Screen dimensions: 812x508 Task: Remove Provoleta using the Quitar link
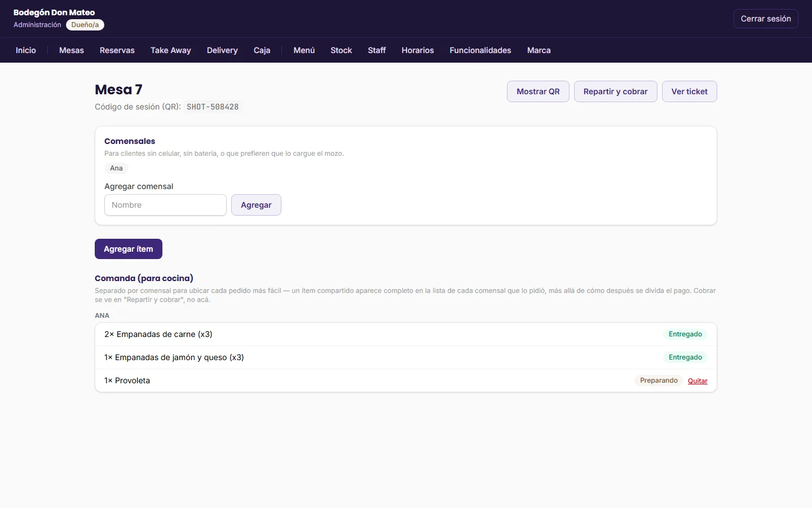pyautogui.click(x=698, y=381)
